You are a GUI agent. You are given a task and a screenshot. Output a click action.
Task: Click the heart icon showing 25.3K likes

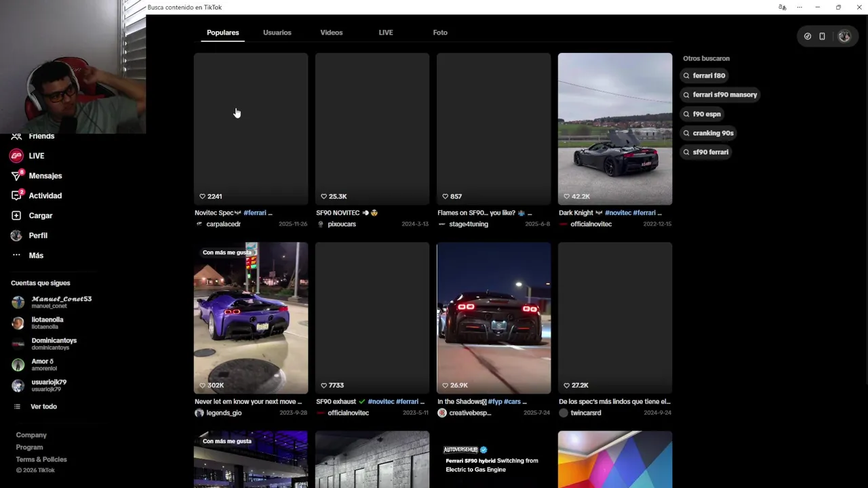point(323,197)
